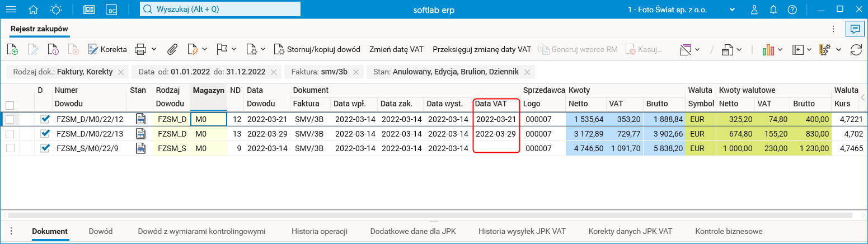Image resolution: width=868 pixels, height=244 pixels.
Task: Click the BC icon in title bar
Action: point(112,10)
